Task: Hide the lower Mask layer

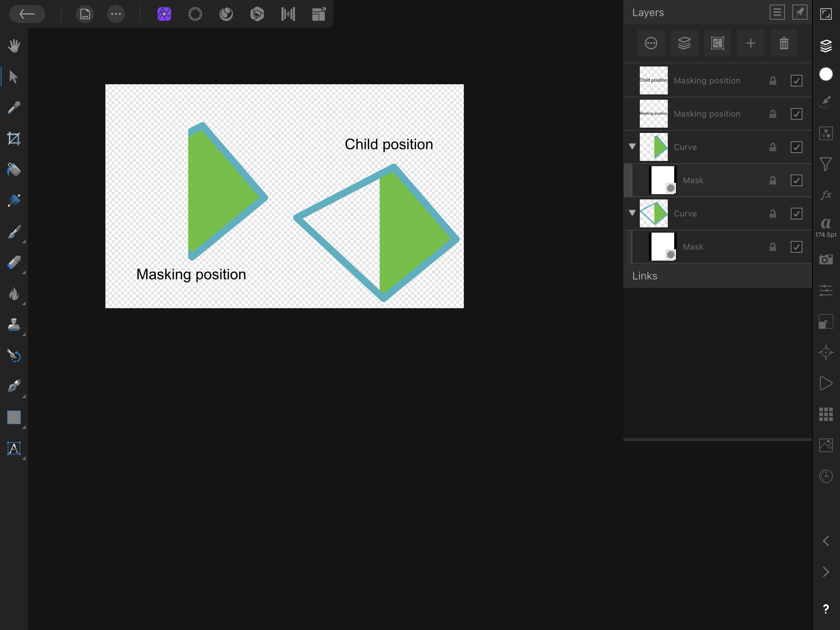Action: (x=796, y=247)
